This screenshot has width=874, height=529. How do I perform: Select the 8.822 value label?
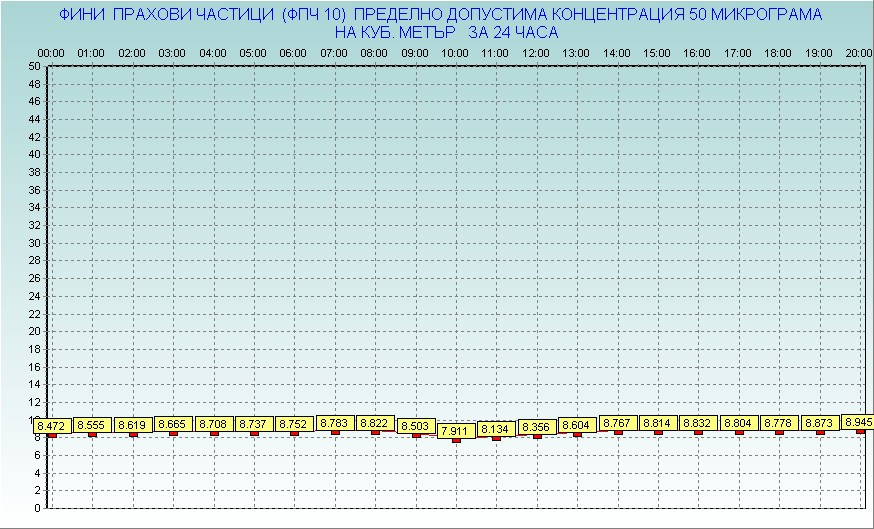pyautogui.click(x=375, y=423)
